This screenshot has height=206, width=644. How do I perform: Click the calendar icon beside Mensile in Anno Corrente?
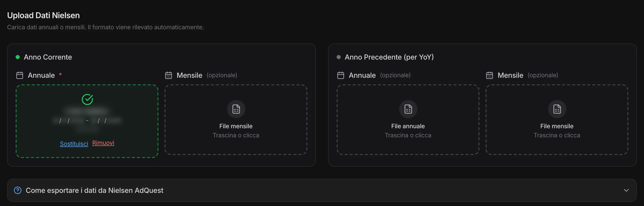pos(169,75)
